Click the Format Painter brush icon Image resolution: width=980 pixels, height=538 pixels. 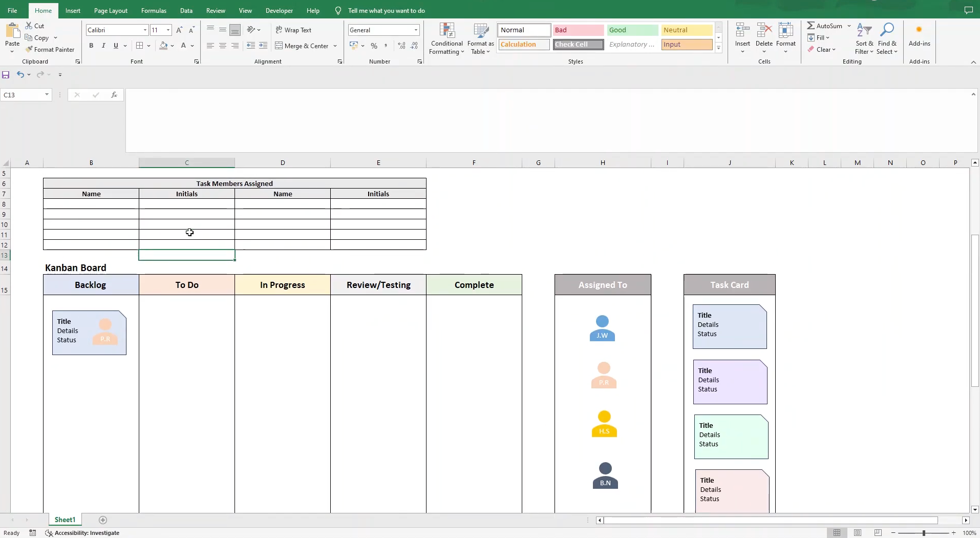click(x=30, y=50)
